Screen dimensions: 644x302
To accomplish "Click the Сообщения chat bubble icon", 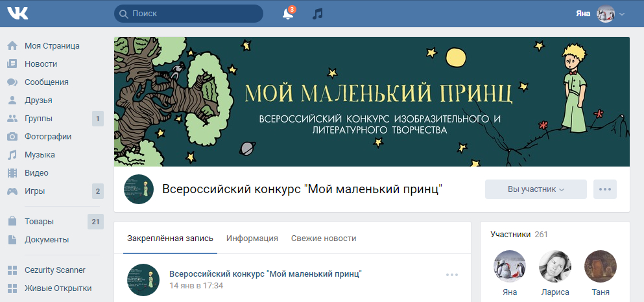I will [12, 82].
